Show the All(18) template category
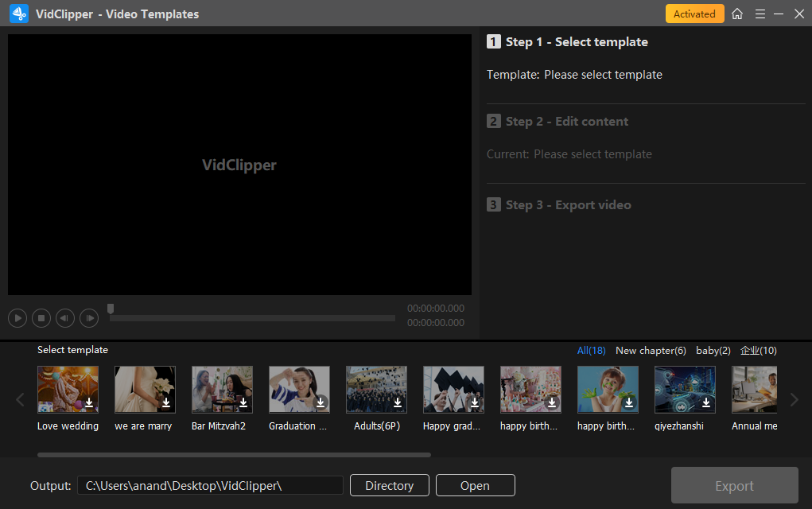Screen dimensions: 812x509 click(591, 351)
